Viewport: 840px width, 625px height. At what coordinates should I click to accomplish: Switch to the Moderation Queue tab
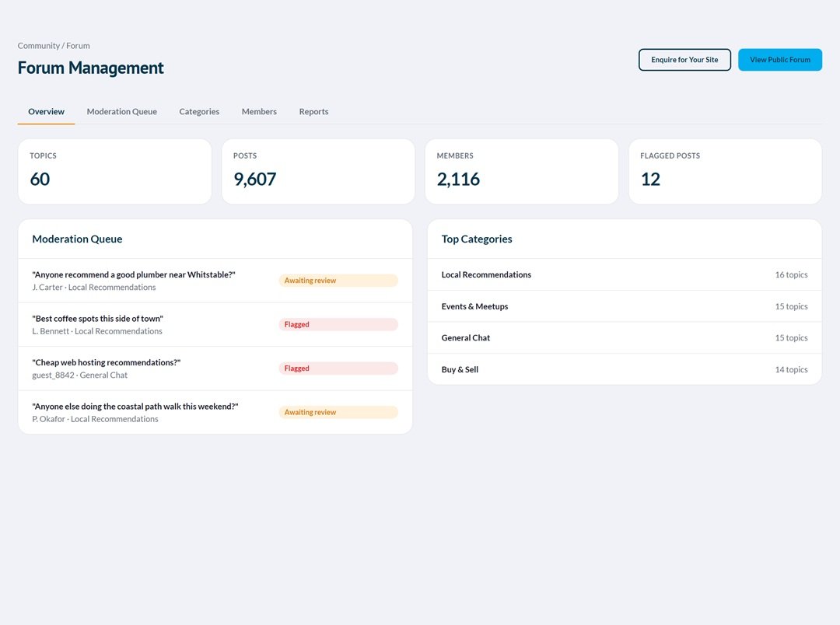121,111
